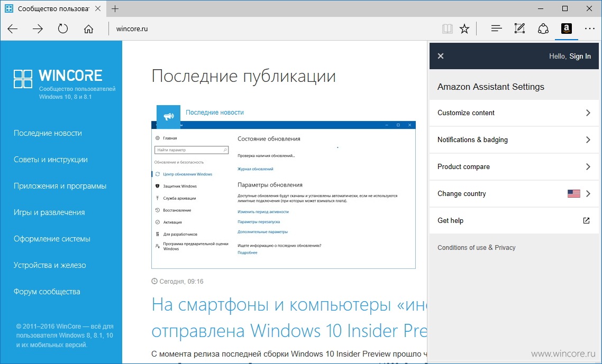Click the Get help label

tap(450, 220)
